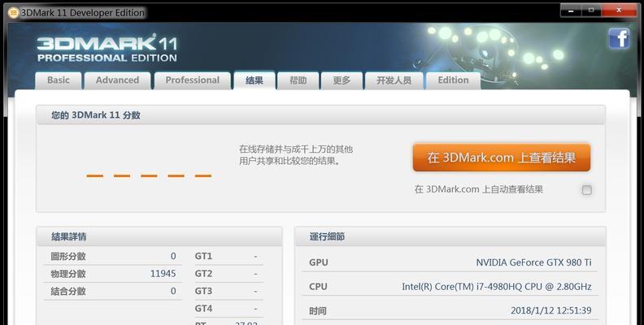
Task: Open the Facebook icon link
Action: pos(620,39)
